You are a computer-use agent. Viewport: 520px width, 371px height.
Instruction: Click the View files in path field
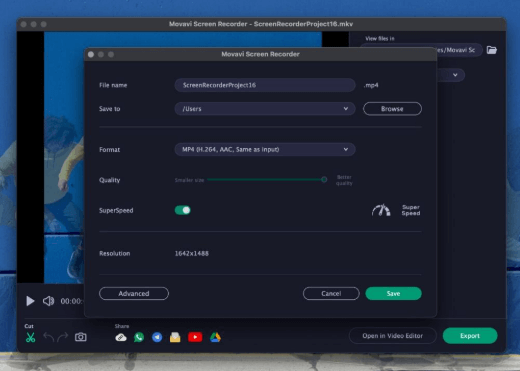tap(459, 50)
